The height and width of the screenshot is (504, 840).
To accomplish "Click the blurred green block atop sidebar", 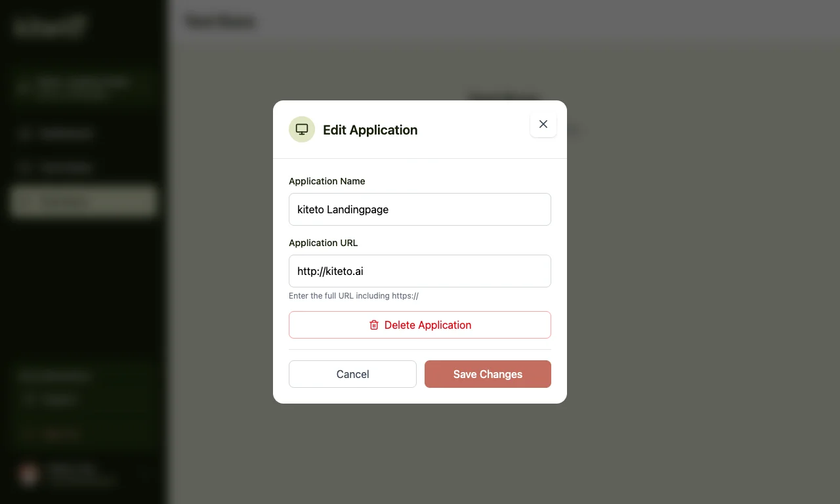I will point(83,89).
